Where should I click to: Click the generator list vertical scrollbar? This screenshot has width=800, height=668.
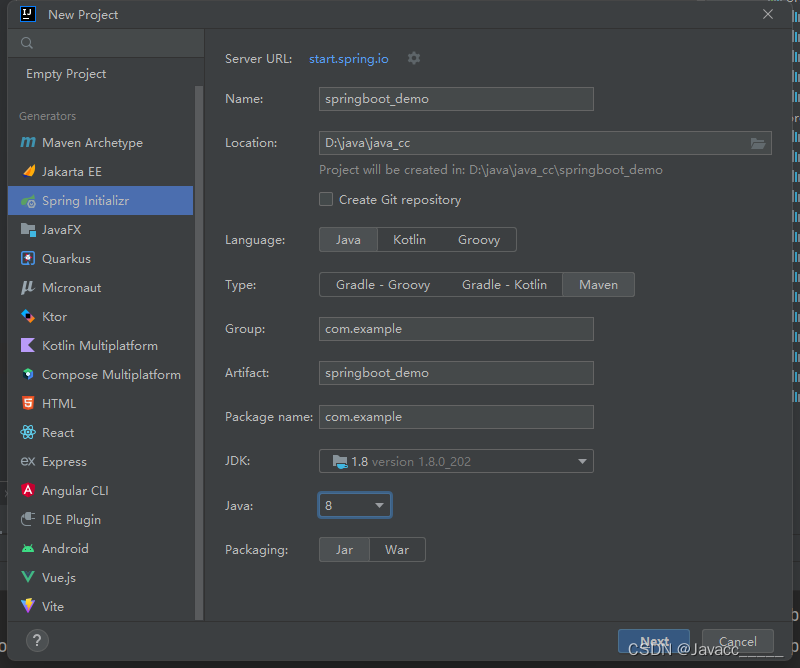tap(198, 352)
